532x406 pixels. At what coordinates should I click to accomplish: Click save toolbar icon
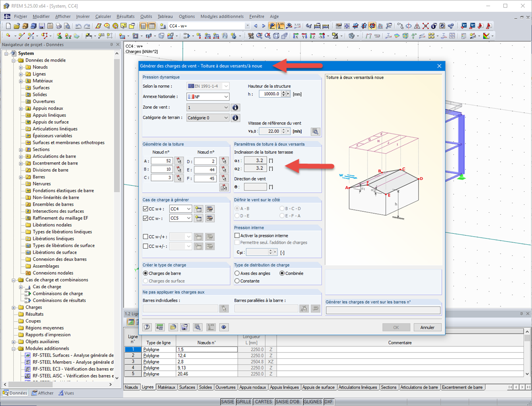(42, 26)
